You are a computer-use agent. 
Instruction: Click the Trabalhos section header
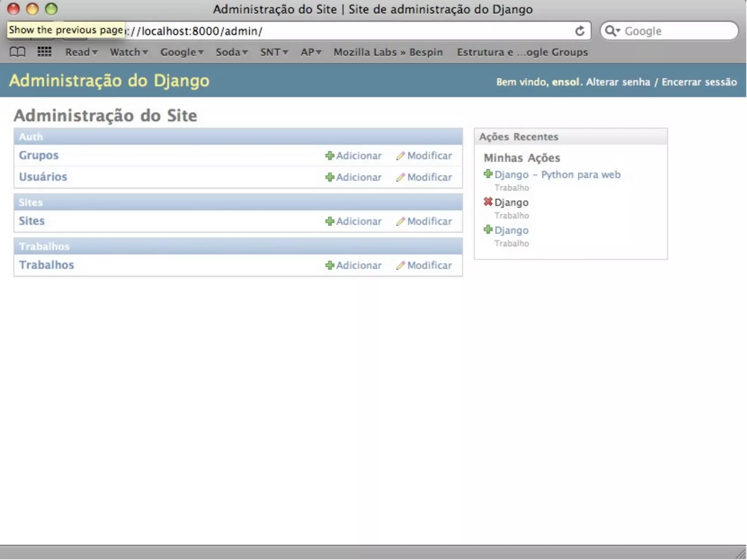click(238, 246)
